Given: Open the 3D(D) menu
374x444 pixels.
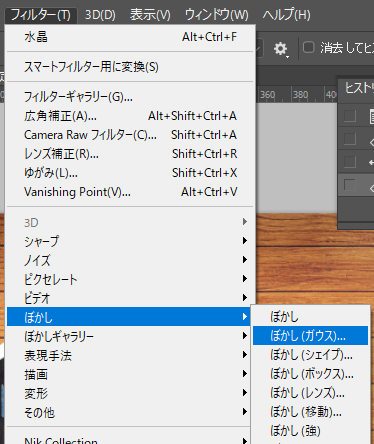Looking at the screenshot, I should pos(100,15).
